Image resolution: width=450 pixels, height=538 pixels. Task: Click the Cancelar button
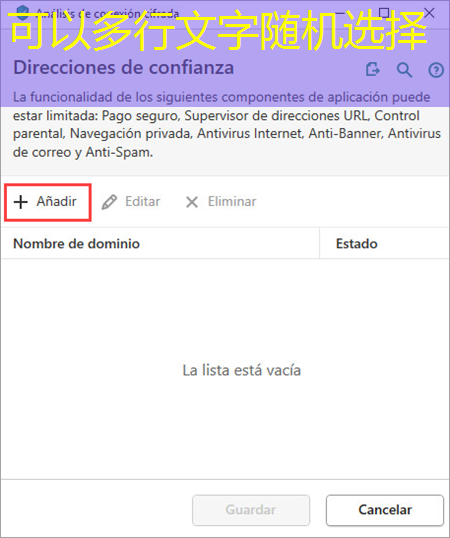tap(385, 510)
